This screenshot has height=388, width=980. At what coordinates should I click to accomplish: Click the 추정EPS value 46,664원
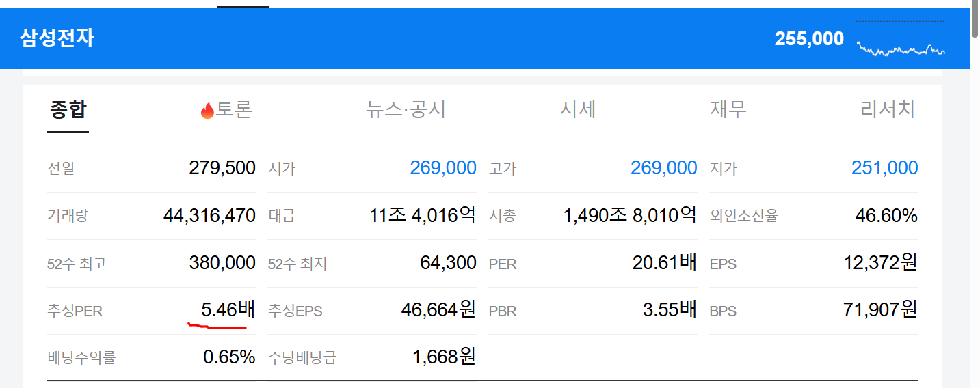point(438,310)
